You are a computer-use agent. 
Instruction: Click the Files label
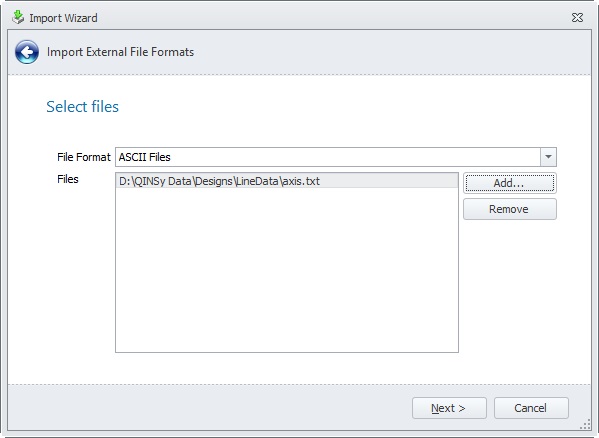pyautogui.click(x=68, y=179)
